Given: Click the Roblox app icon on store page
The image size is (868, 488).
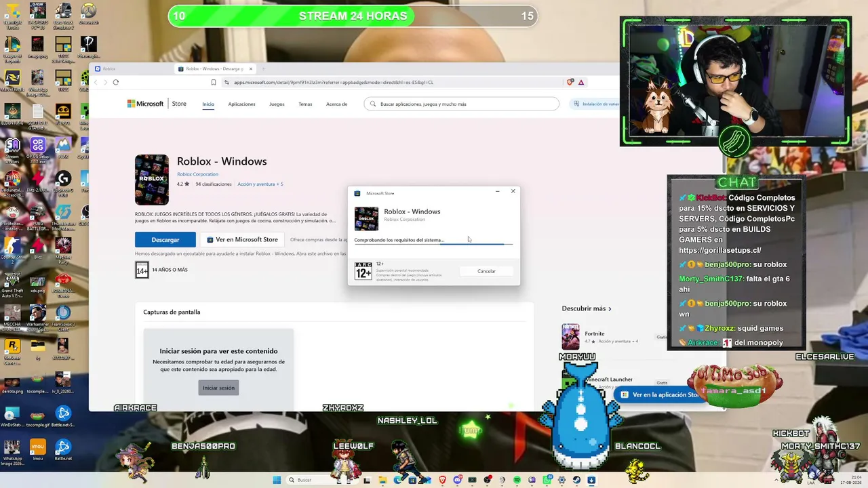Looking at the screenshot, I should [152, 180].
